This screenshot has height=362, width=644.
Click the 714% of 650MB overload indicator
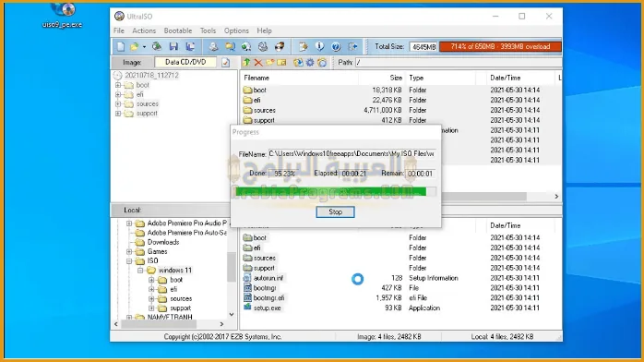(x=500, y=47)
